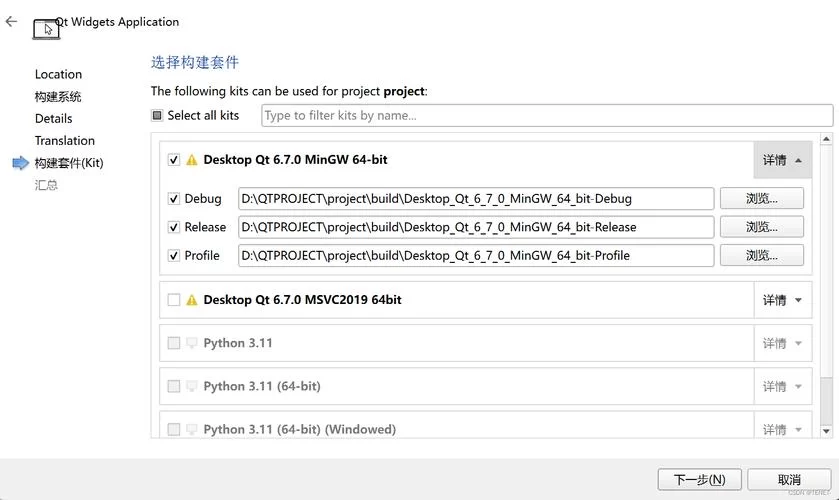Click the 下一步(N) next button

click(x=699, y=479)
